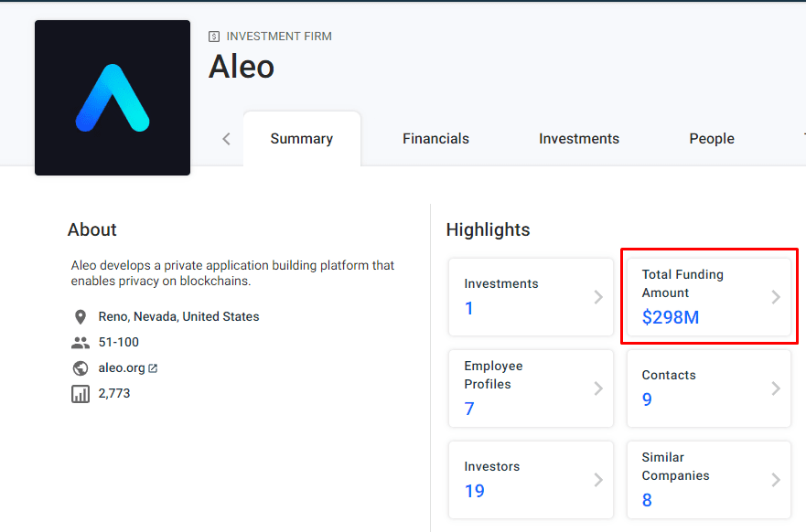This screenshot has width=806, height=532.
Task: Click the external link icon beside aleo.org
Action: pos(153,368)
